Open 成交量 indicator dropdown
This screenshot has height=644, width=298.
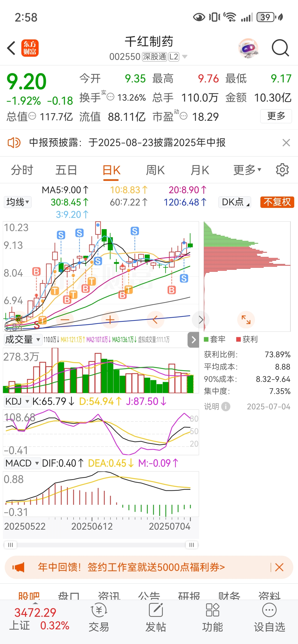click(22, 340)
